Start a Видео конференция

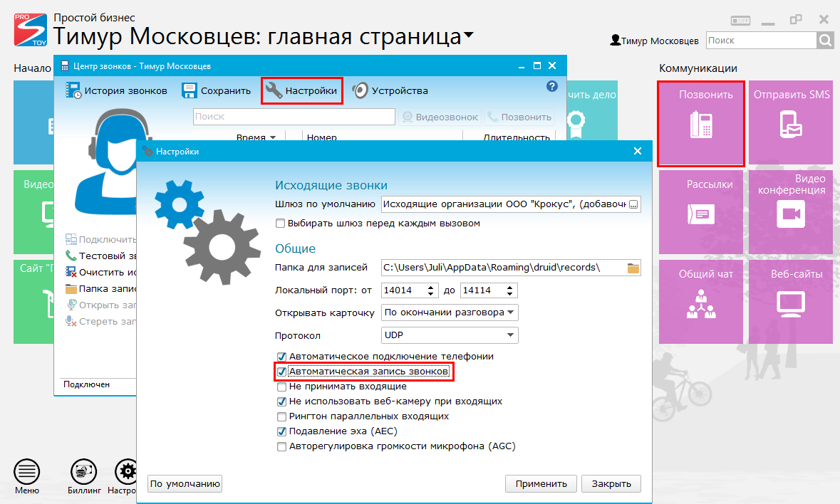click(791, 212)
